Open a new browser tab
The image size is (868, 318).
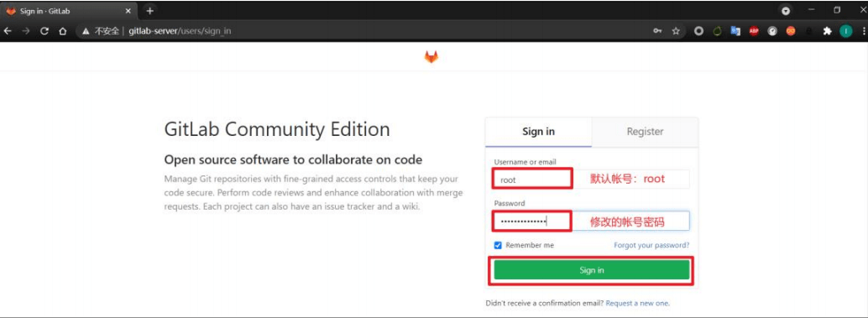(x=149, y=11)
